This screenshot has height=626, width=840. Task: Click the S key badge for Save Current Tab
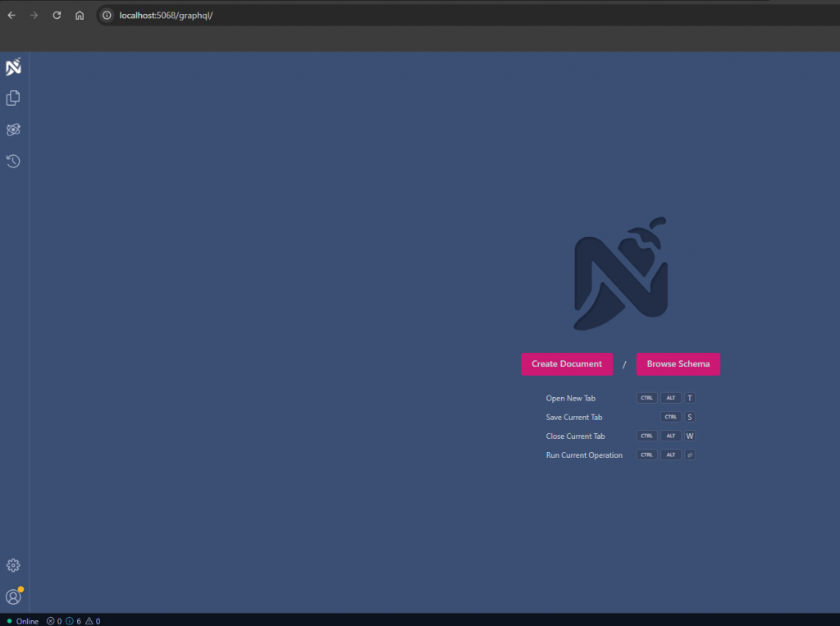point(689,417)
